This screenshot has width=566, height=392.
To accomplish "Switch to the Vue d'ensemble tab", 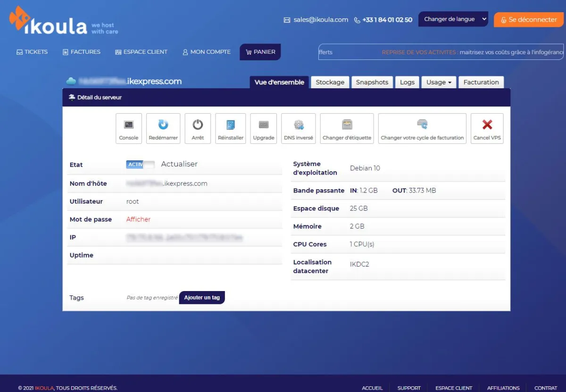I will tap(279, 82).
